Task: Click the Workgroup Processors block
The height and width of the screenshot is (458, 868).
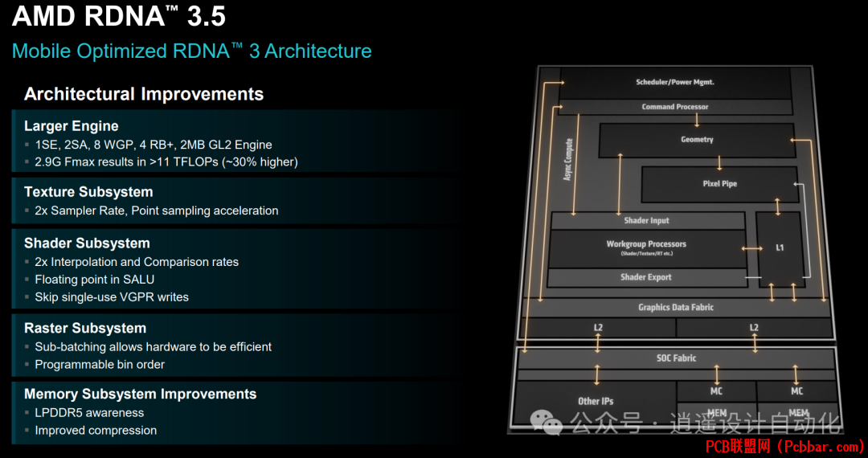Action: coord(646,247)
